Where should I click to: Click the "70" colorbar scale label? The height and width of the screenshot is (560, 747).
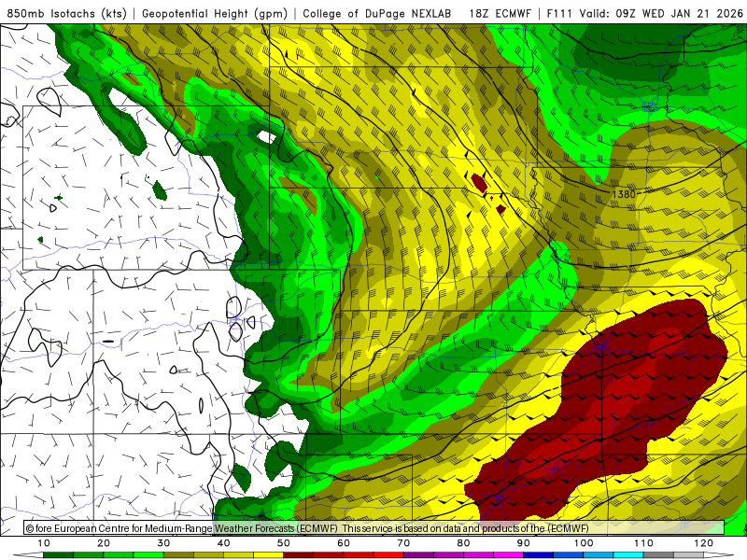click(x=403, y=543)
